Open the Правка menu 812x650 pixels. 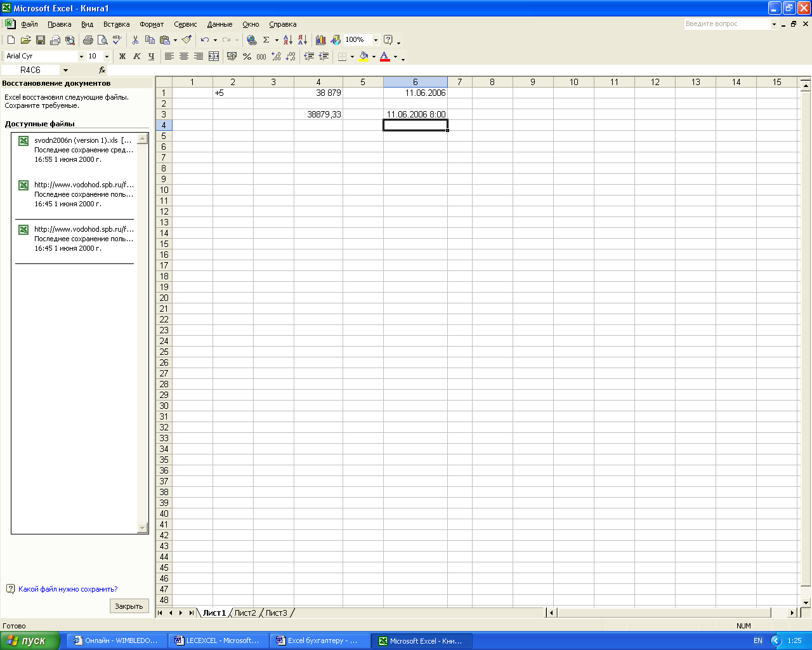(x=60, y=24)
